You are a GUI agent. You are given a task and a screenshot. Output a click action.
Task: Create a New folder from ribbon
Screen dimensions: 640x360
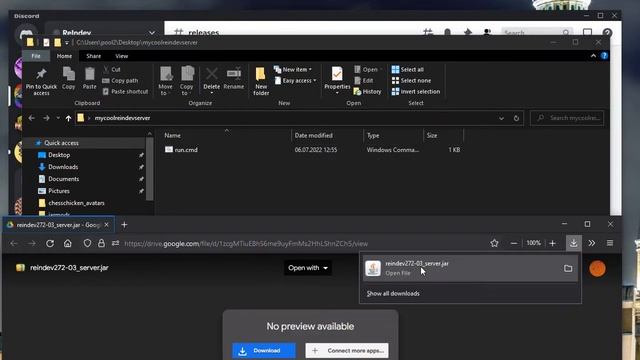coord(261,82)
